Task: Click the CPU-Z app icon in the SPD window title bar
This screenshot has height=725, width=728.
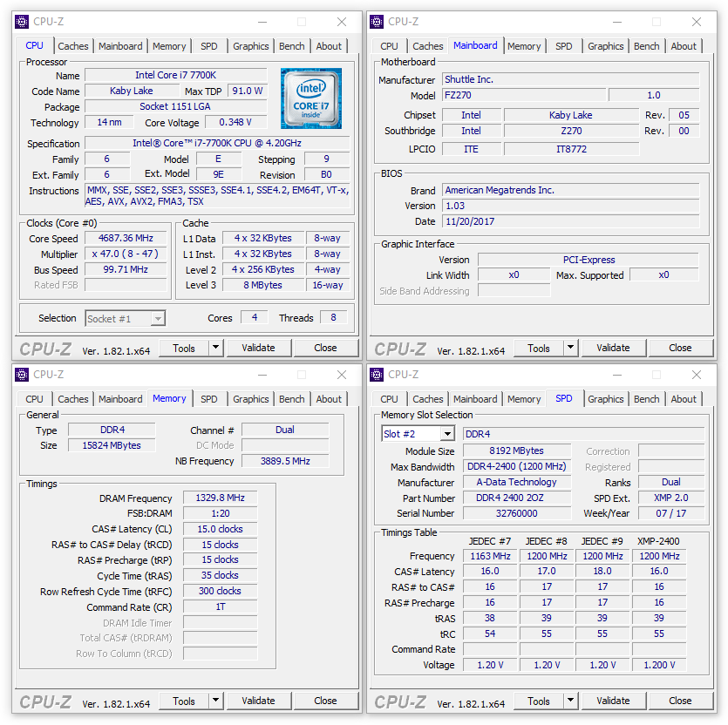Action: 376,375
